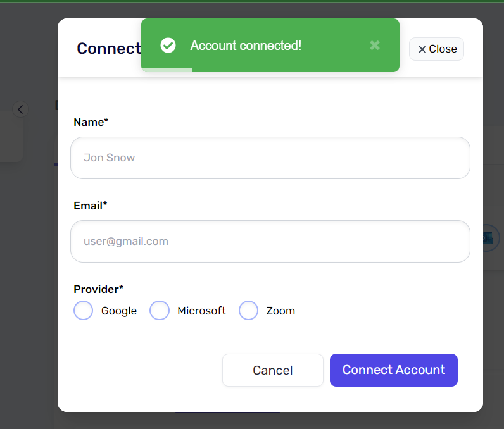Select the Google provider radio button
This screenshot has height=429, width=504.
pos(84,311)
